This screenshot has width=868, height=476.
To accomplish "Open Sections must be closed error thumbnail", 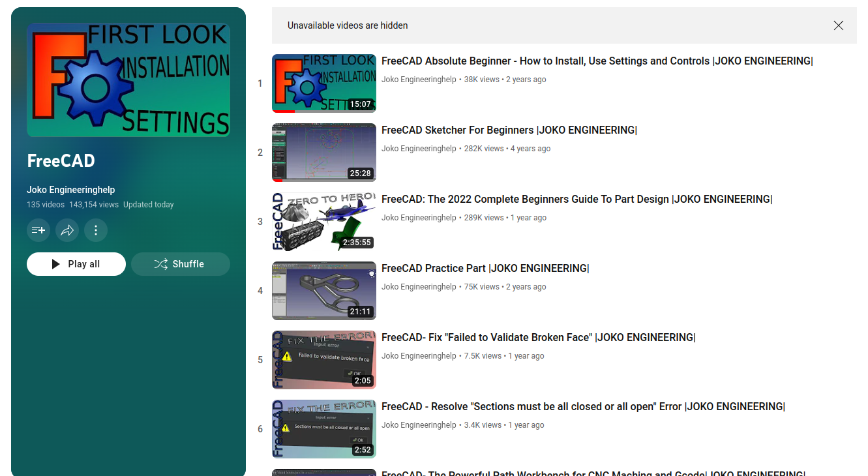I will pos(324,429).
